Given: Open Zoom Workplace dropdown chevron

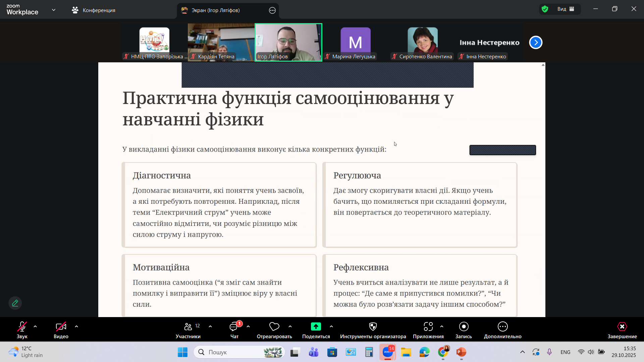Looking at the screenshot, I should [x=54, y=10].
